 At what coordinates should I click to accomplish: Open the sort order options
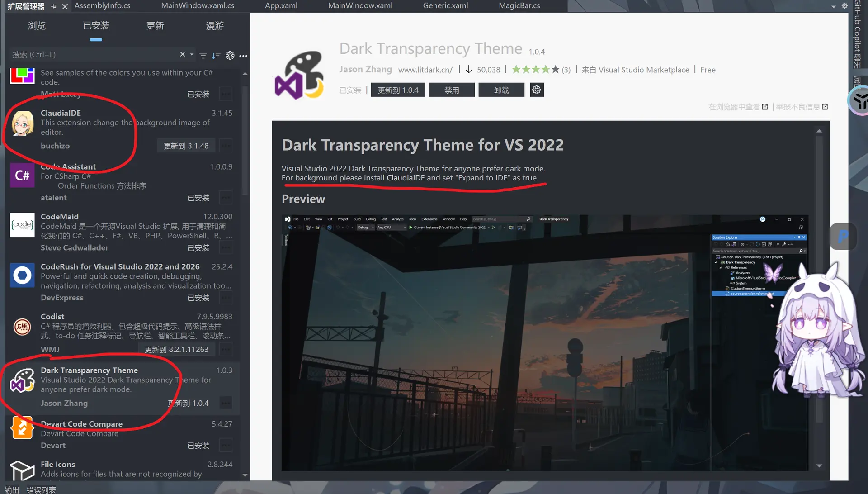tap(216, 55)
